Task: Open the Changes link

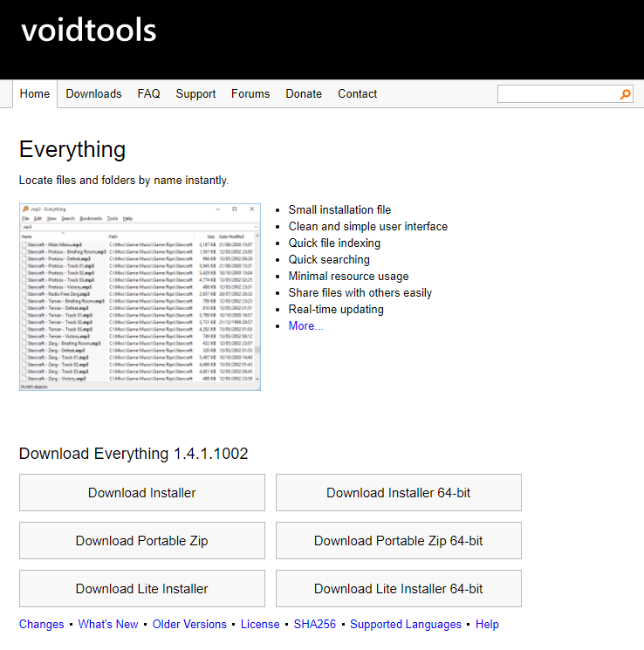Action: 42,625
